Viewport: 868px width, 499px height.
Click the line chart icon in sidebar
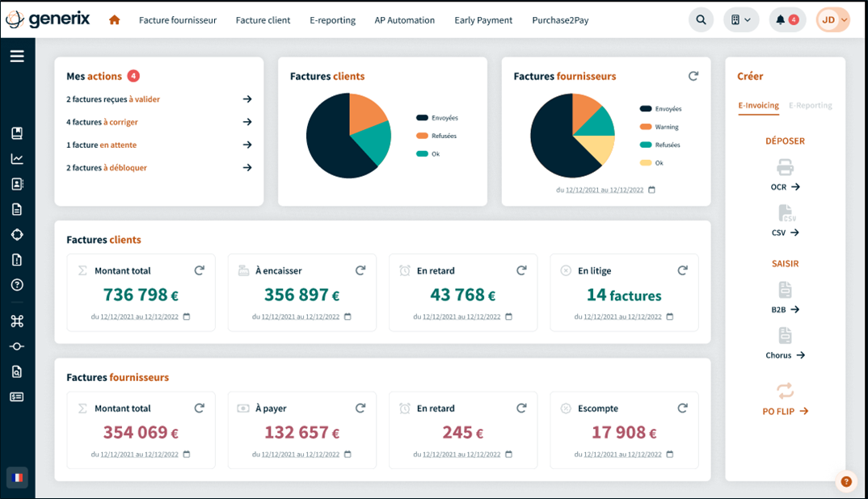tap(17, 159)
